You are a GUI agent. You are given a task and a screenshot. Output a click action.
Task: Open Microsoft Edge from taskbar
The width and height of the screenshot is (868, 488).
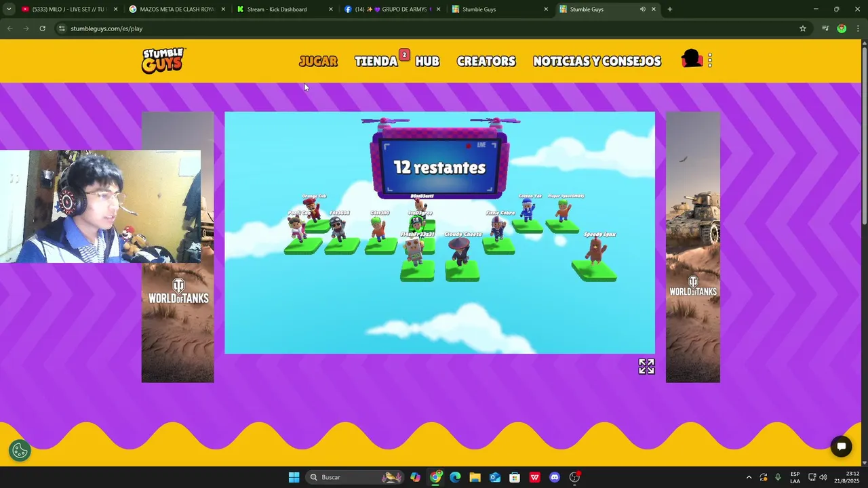click(x=455, y=477)
